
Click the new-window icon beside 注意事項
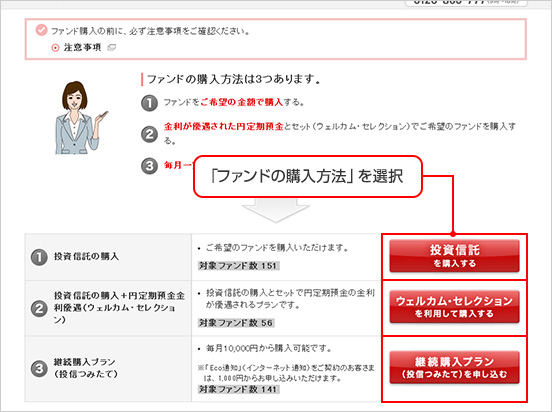point(112,48)
